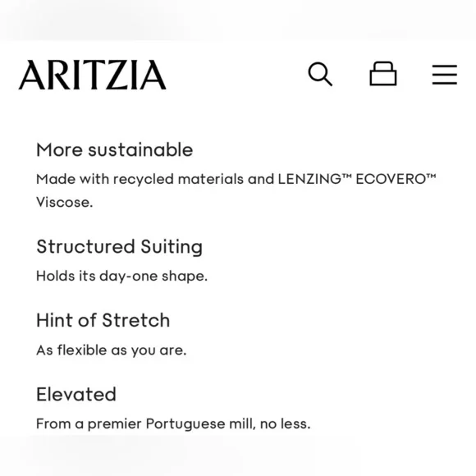Click the word Portuguese in description
Viewport: 476px width, 476px height.
(x=185, y=423)
